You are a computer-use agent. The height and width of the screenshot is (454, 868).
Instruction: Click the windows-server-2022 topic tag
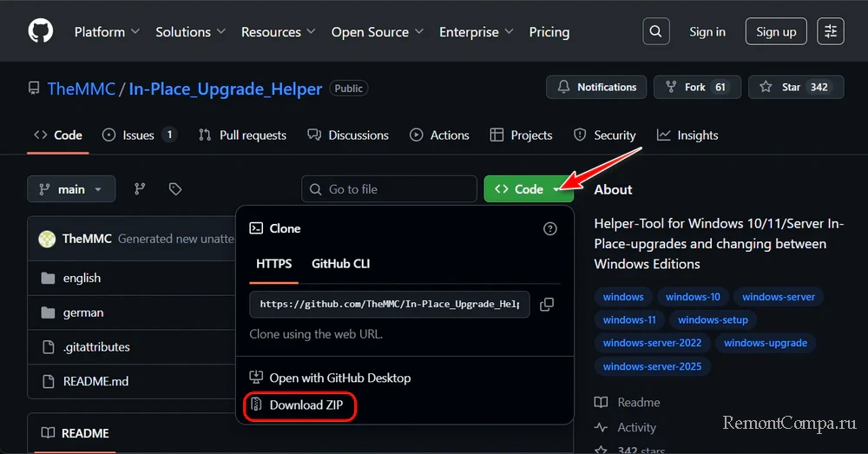tap(652, 343)
